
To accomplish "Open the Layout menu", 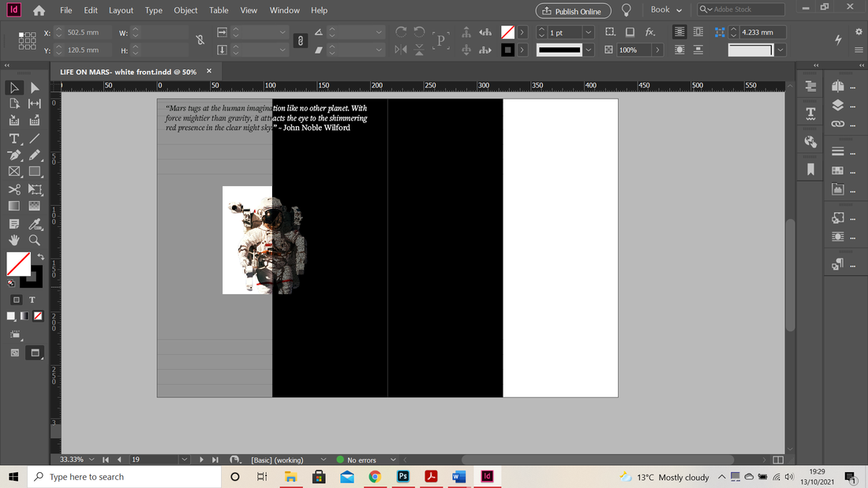I will point(121,10).
